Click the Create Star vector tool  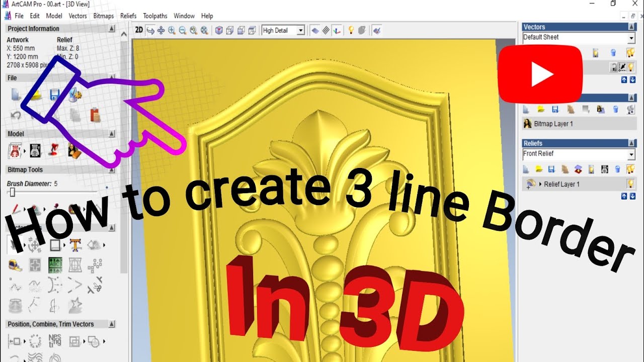click(75, 305)
